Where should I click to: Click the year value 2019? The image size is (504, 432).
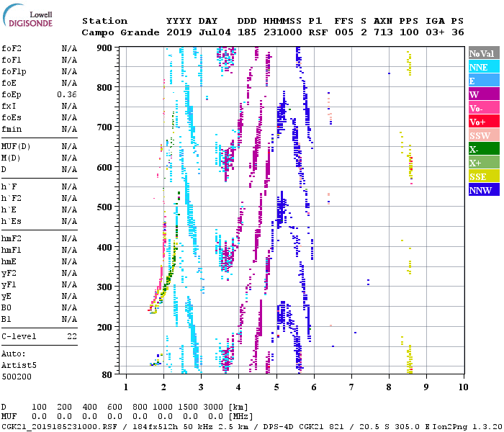click(179, 32)
